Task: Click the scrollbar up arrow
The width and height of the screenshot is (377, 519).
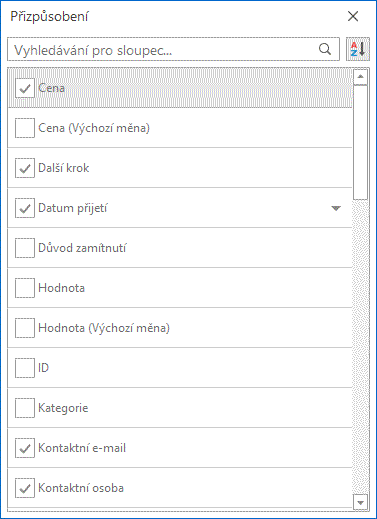Action: pyautogui.click(x=360, y=77)
